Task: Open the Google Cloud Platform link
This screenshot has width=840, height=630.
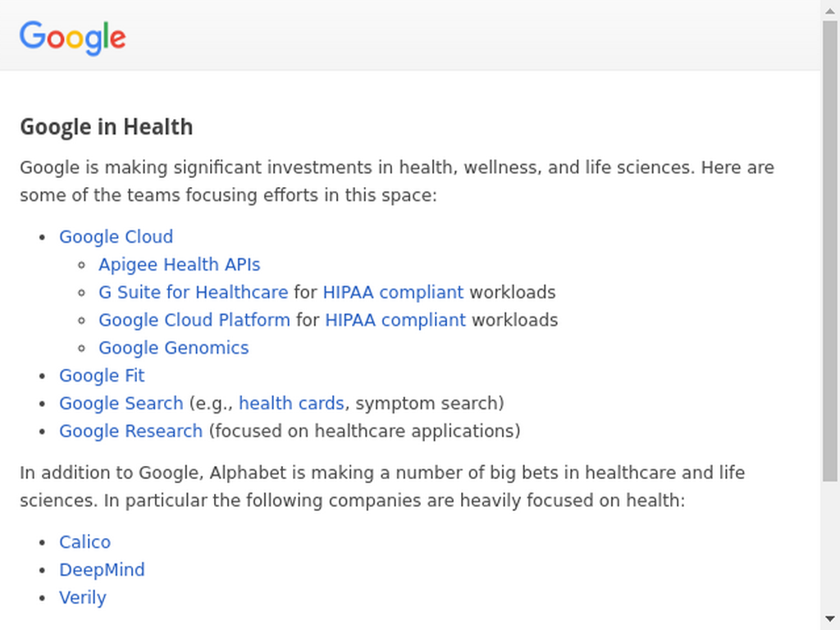Action: pos(194,321)
